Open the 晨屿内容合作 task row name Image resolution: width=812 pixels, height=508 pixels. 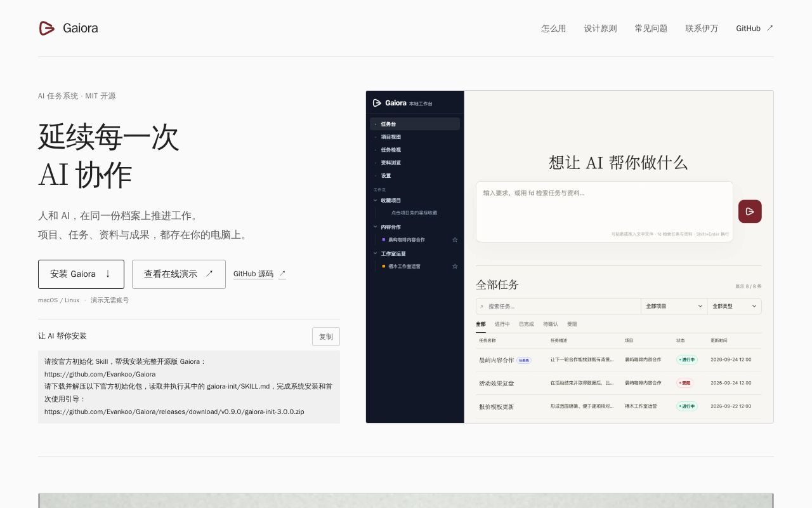497,360
